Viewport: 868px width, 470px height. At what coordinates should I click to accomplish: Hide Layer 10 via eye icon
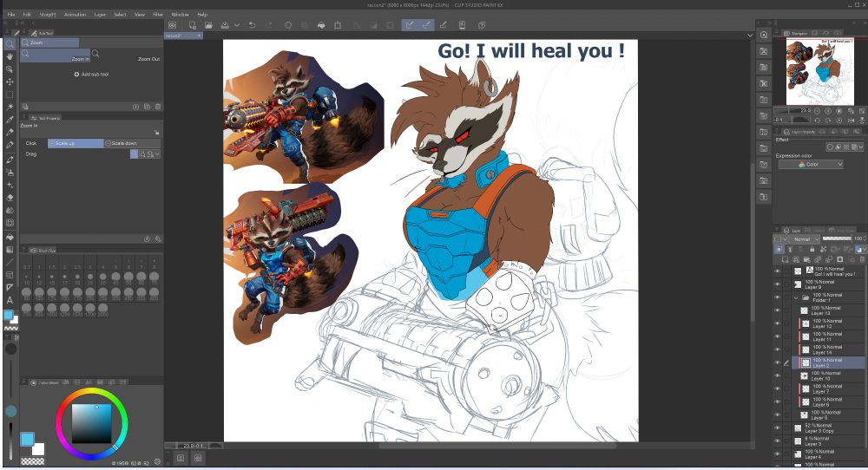pyautogui.click(x=777, y=376)
